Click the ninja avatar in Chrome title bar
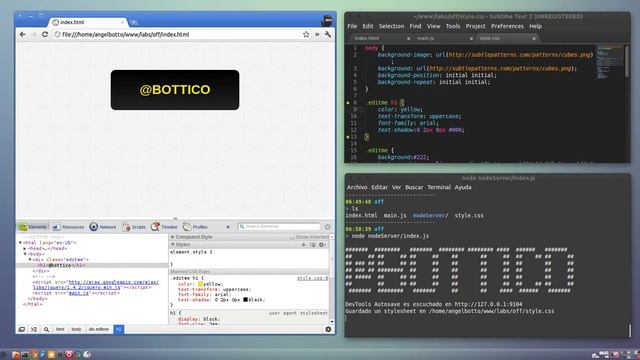This screenshot has width=640, height=360. point(327,20)
